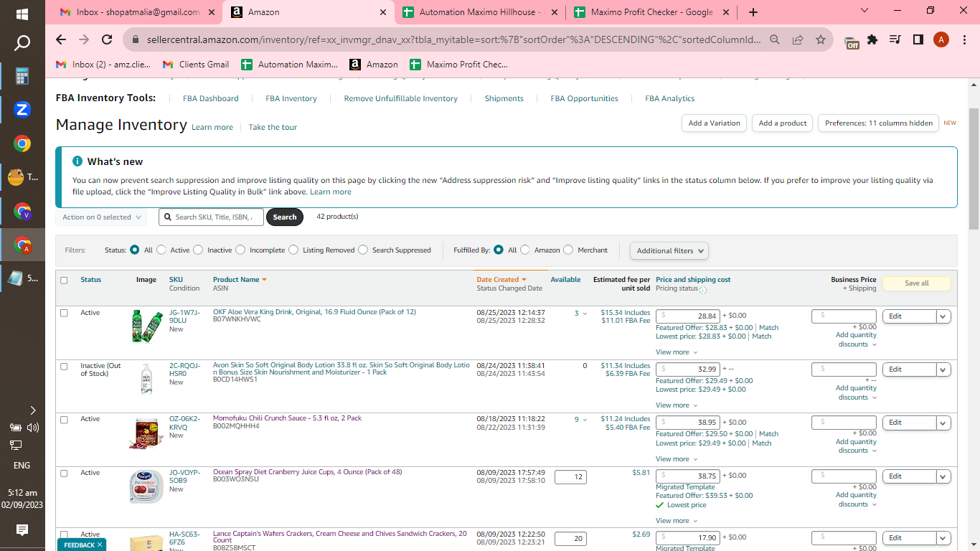The image size is (980, 551).
Task: Filter Fulfilled By Merchant radio
Action: [568, 250]
